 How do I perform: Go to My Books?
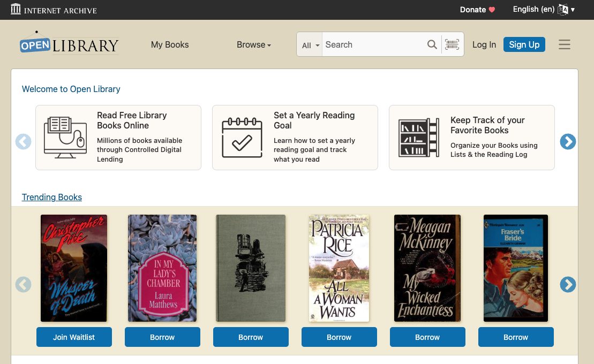tap(169, 44)
